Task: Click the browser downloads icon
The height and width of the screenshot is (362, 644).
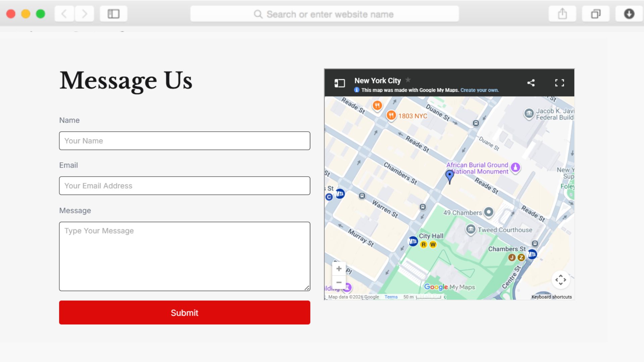Action: 629,14
